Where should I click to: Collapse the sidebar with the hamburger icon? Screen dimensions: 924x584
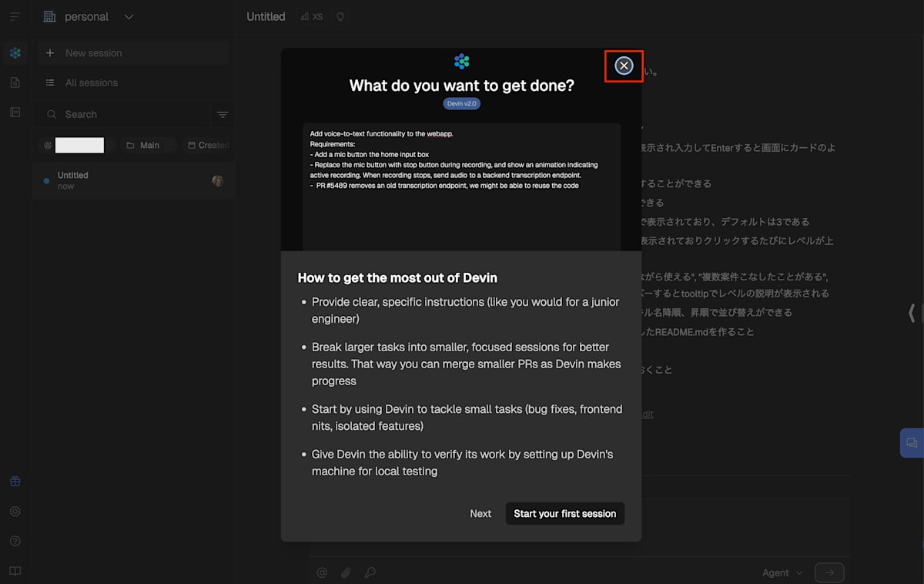point(15,17)
